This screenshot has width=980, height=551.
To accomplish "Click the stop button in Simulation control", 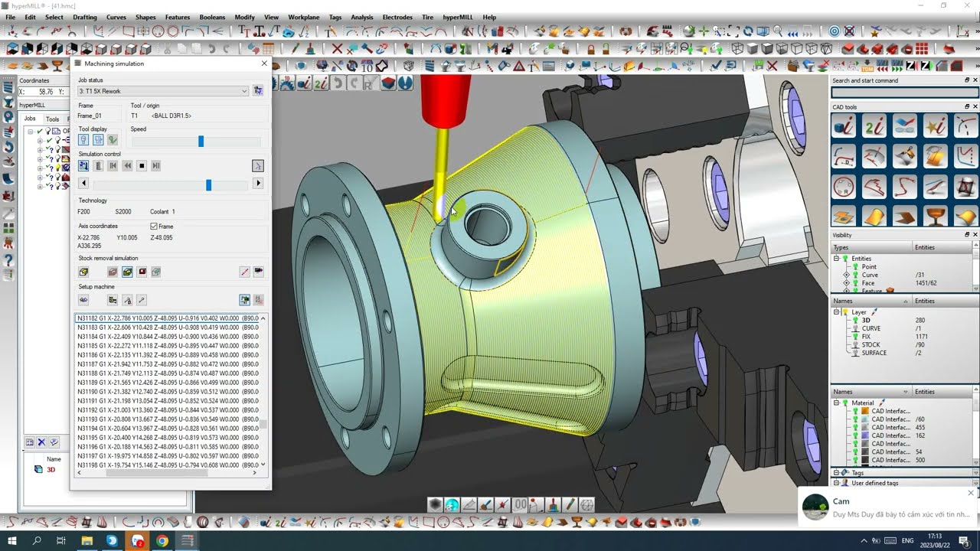I will (x=142, y=165).
